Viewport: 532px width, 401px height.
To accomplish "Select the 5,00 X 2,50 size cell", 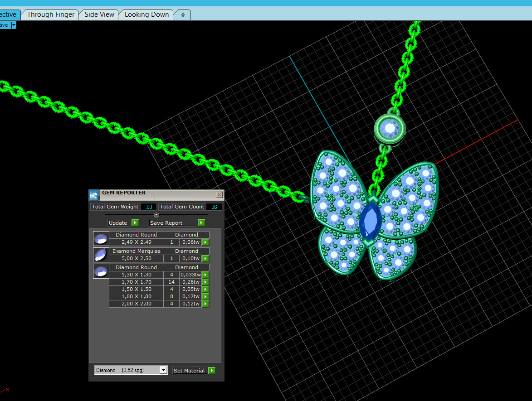I will 137,258.
